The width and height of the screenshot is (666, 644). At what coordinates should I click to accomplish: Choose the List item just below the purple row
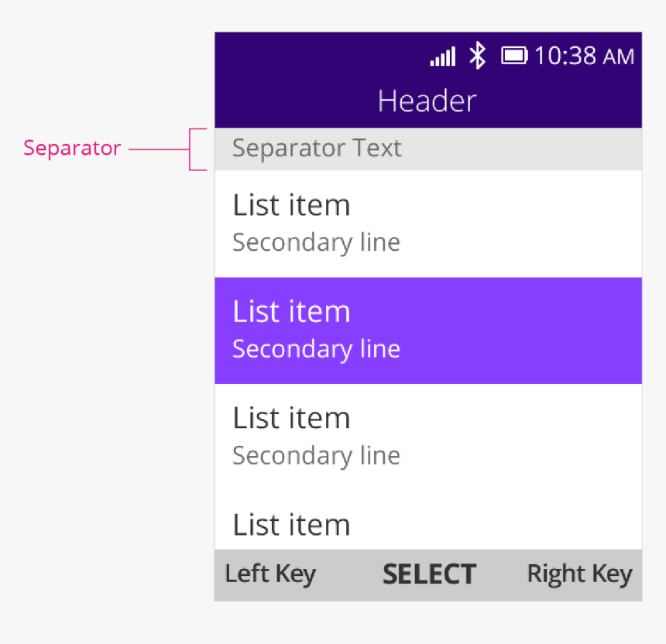(291, 418)
